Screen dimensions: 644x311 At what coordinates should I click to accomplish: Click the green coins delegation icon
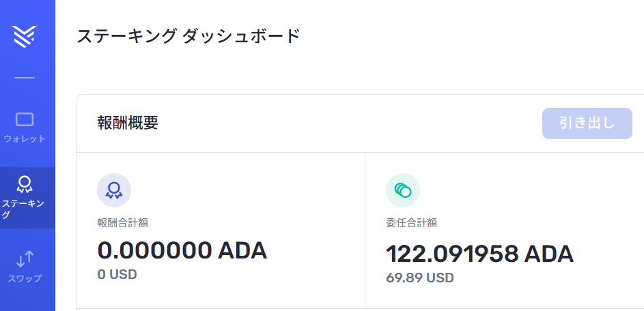coord(402,190)
